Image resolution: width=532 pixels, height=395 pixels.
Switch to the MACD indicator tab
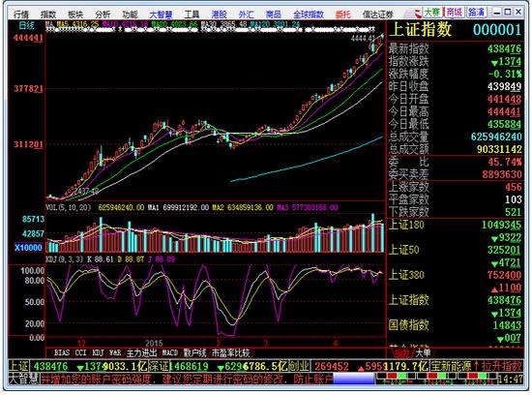pos(169,352)
